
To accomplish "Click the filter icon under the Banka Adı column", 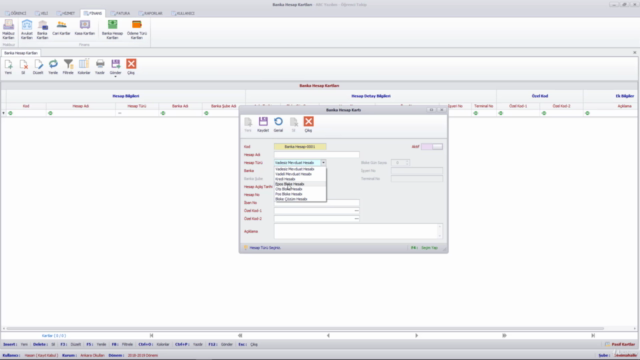I will pyautogui.click(x=163, y=113).
